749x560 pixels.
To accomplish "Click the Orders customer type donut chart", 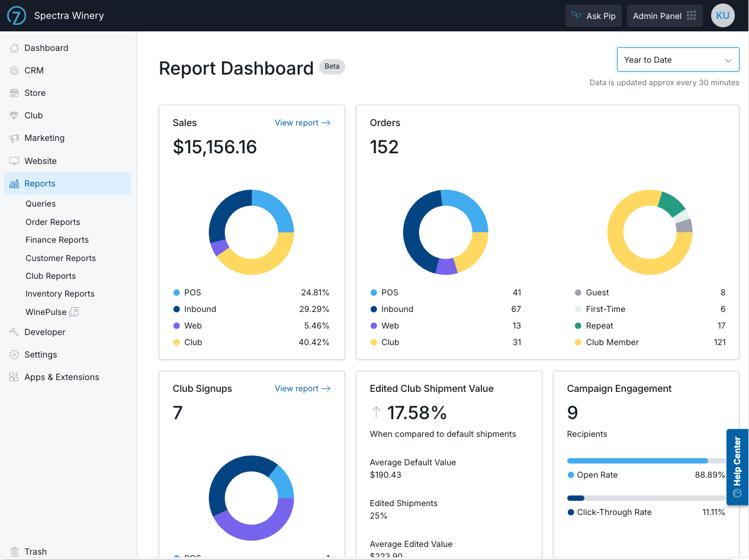I will click(650, 232).
